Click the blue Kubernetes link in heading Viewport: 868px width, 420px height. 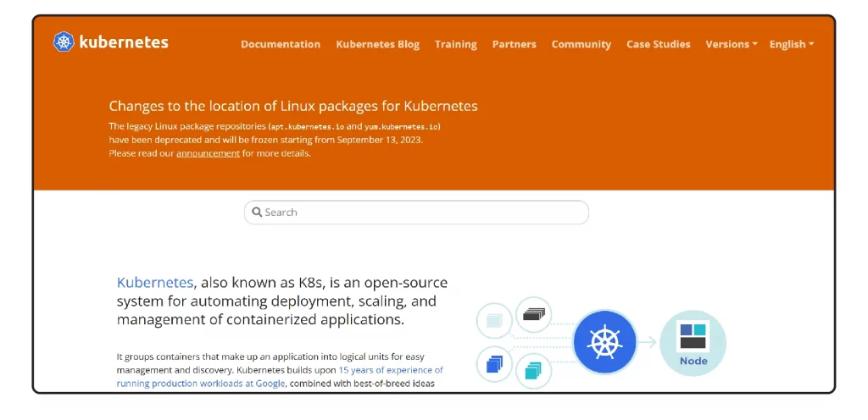[155, 282]
